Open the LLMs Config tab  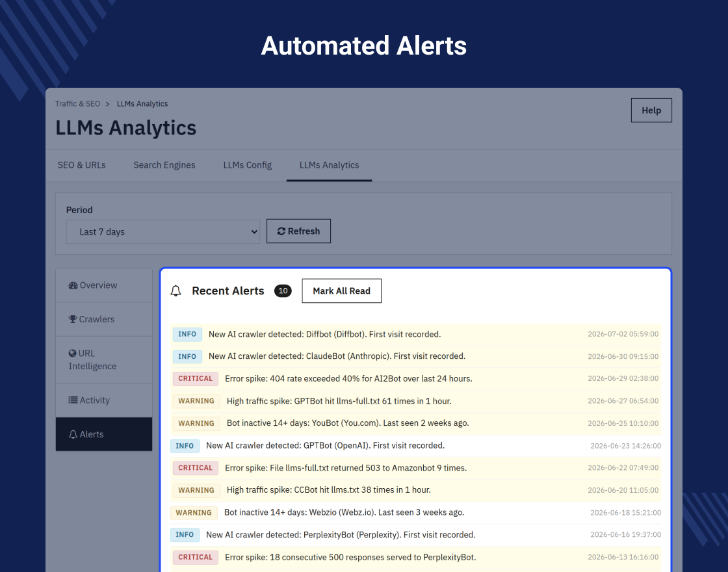248,165
